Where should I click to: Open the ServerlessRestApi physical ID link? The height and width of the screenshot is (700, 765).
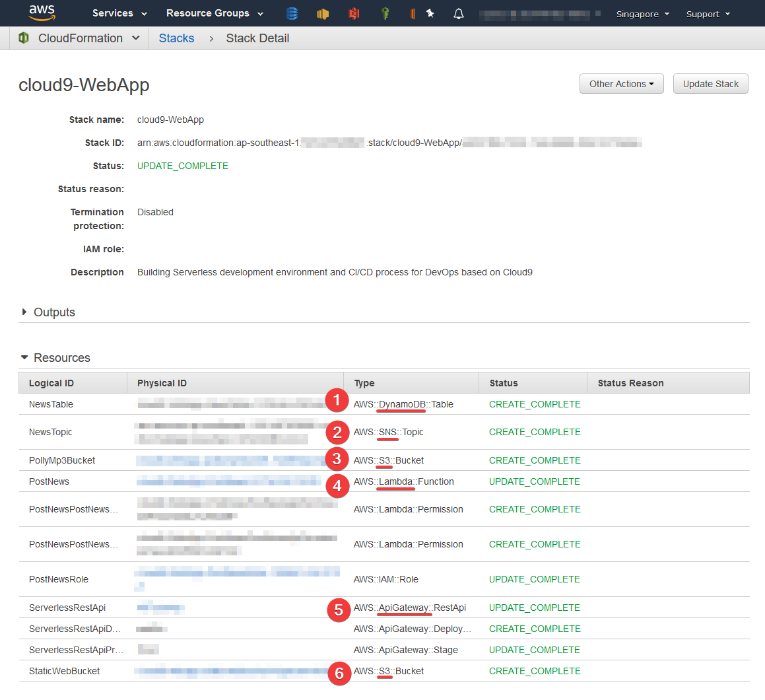point(160,608)
